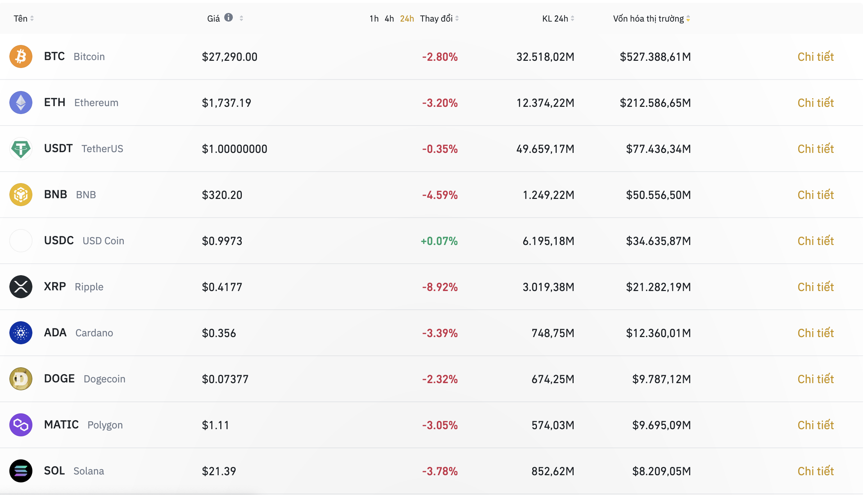Click the Cardano ADA logo
Viewport: 868px width, 495px height.
tap(21, 333)
